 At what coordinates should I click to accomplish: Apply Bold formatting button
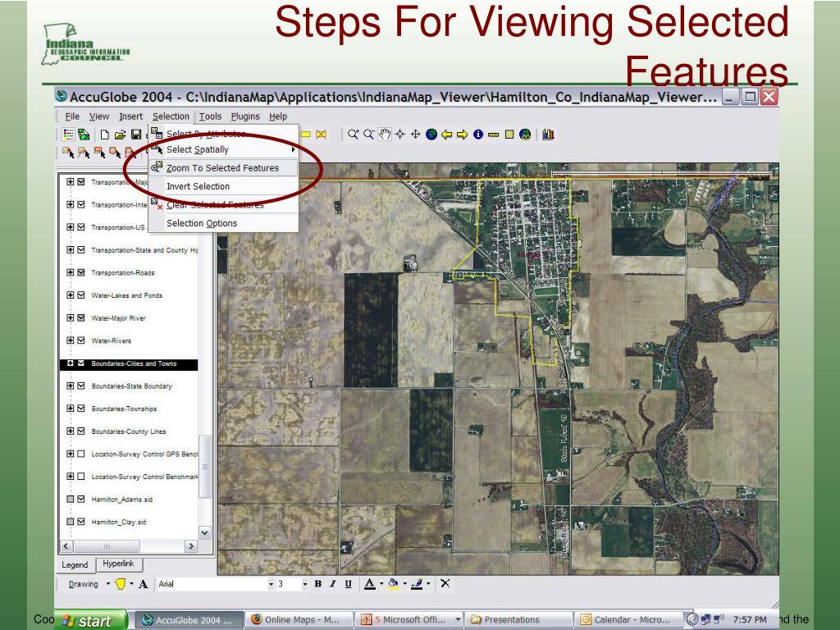click(318, 584)
